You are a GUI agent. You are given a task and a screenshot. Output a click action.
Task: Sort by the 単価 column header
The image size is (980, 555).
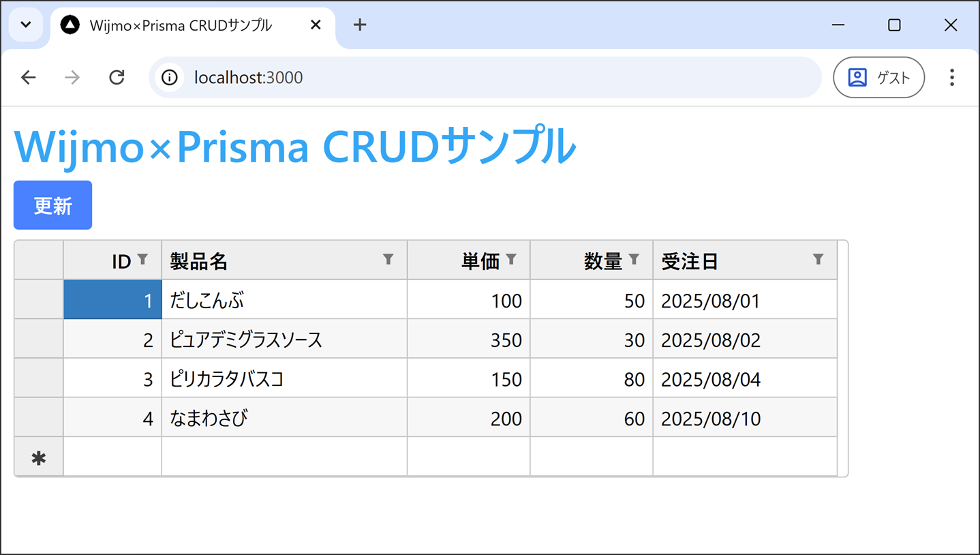pos(469,260)
